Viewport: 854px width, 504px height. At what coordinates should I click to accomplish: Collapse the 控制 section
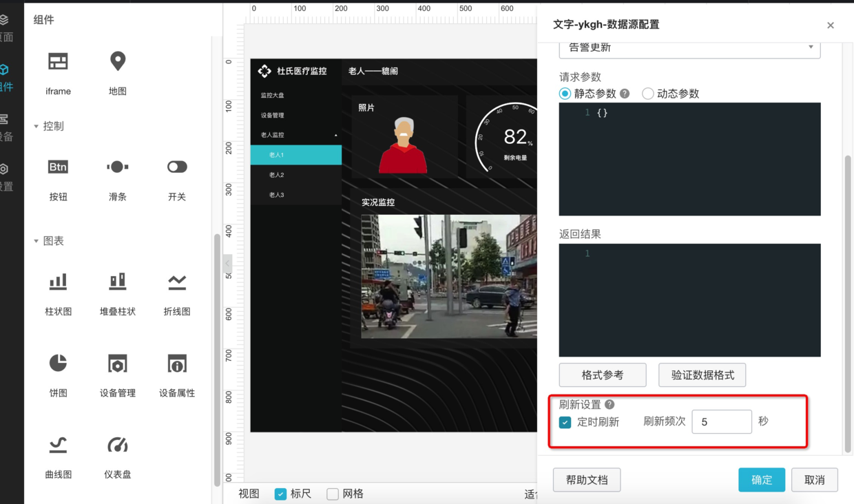(36, 127)
